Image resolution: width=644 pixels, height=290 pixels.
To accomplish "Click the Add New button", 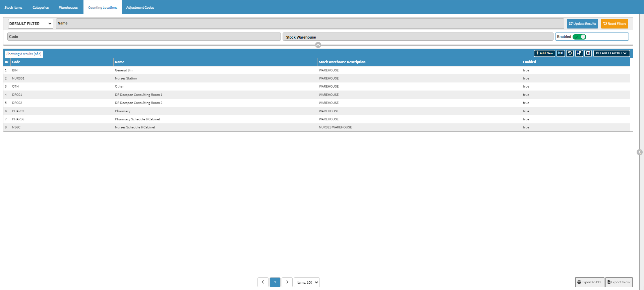I will [544, 53].
